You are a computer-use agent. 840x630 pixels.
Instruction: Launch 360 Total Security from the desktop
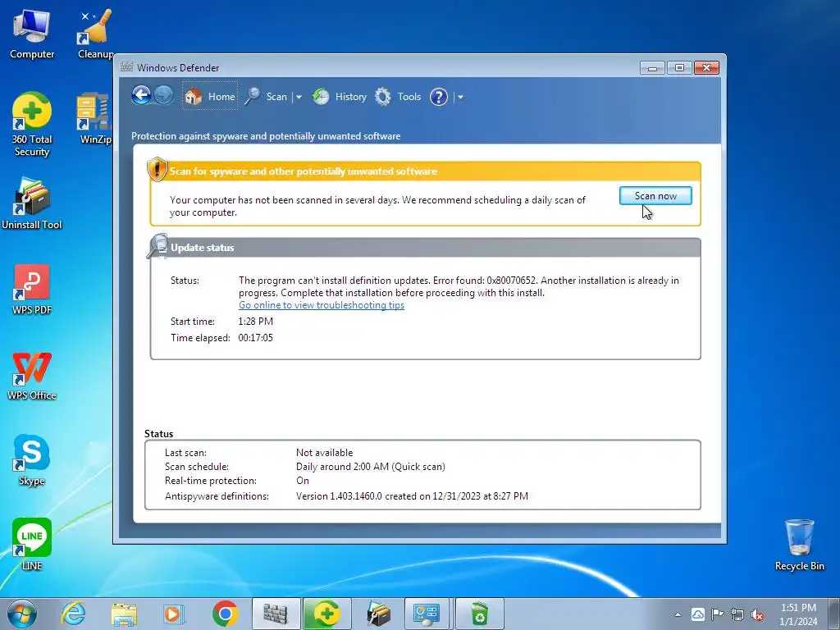32,125
